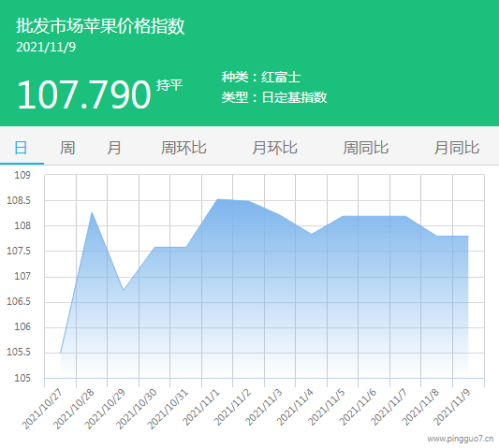Image resolution: width=499 pixels, height=448 pixels.
Task: Select the 月同比 tab
Action: point(457,148)
